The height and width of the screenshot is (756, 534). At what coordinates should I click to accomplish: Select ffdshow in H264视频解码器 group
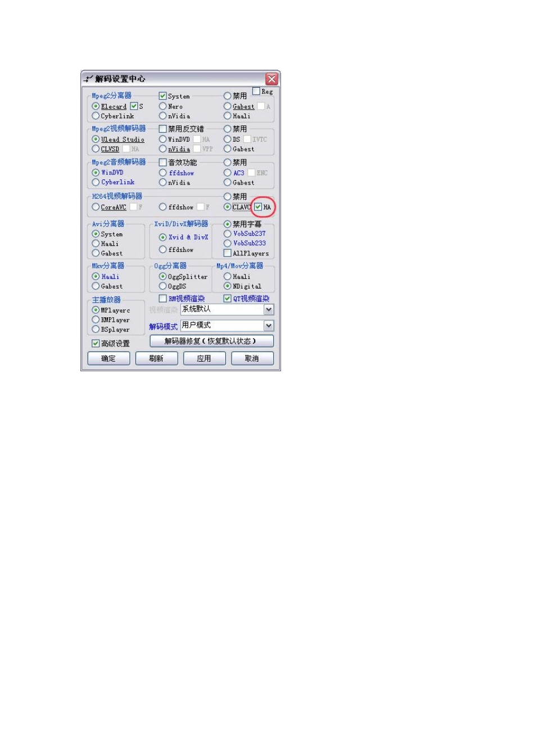162,207
